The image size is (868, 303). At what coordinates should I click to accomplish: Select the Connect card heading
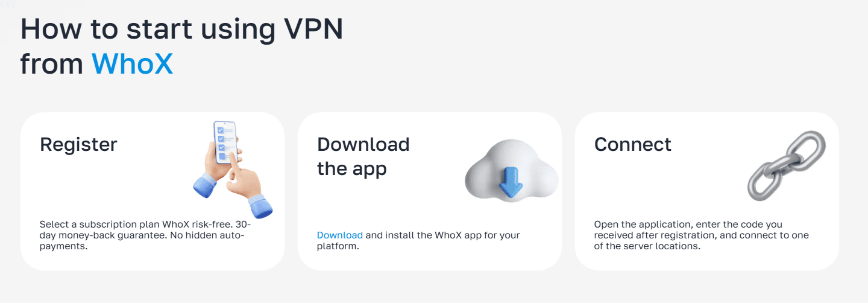pos(633,144)
